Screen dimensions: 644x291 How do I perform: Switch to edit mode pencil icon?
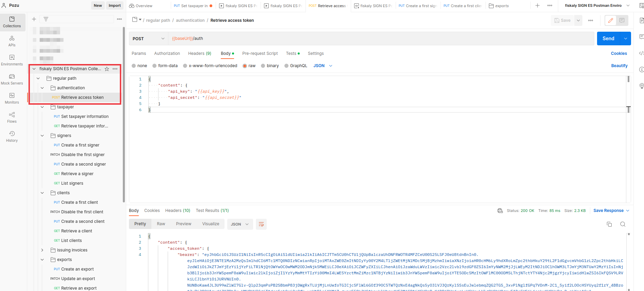(611, 20)
